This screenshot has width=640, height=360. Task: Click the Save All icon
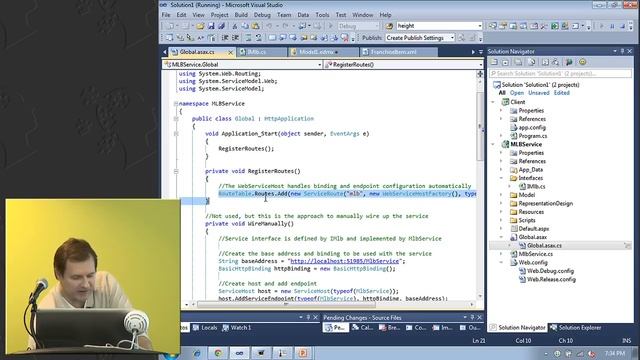pos(221,26)
